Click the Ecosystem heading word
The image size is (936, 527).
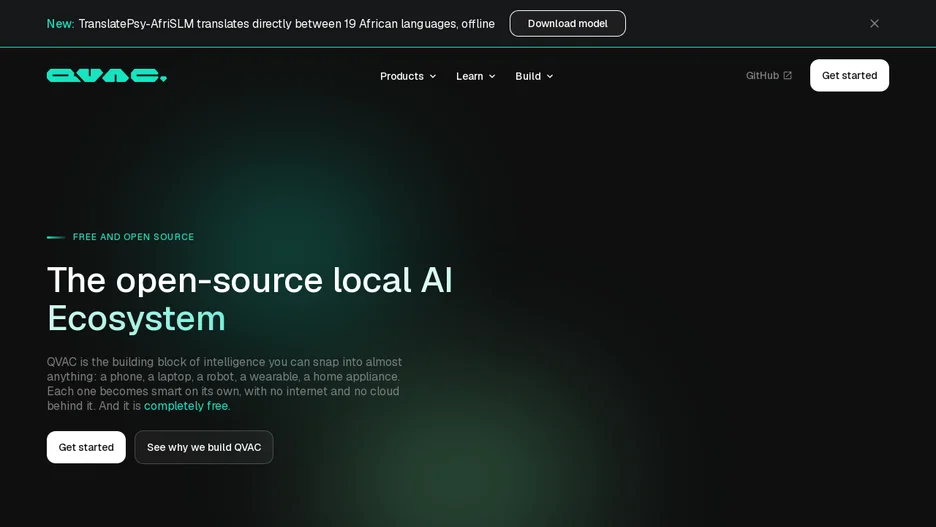click(x=136, y=318)
